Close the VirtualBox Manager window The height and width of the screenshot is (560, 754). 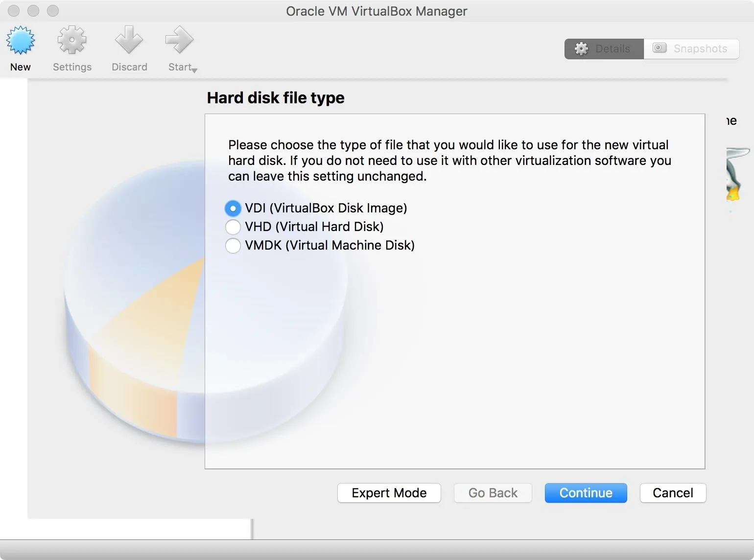pyautogui.click(x=14, y=11)
